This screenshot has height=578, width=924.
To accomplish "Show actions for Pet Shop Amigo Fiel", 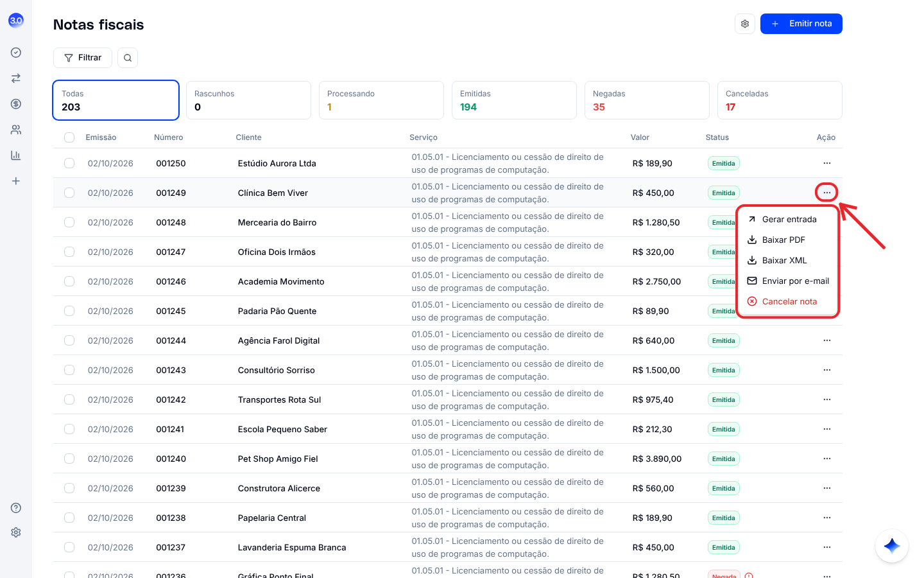I will tap(827, 459).
